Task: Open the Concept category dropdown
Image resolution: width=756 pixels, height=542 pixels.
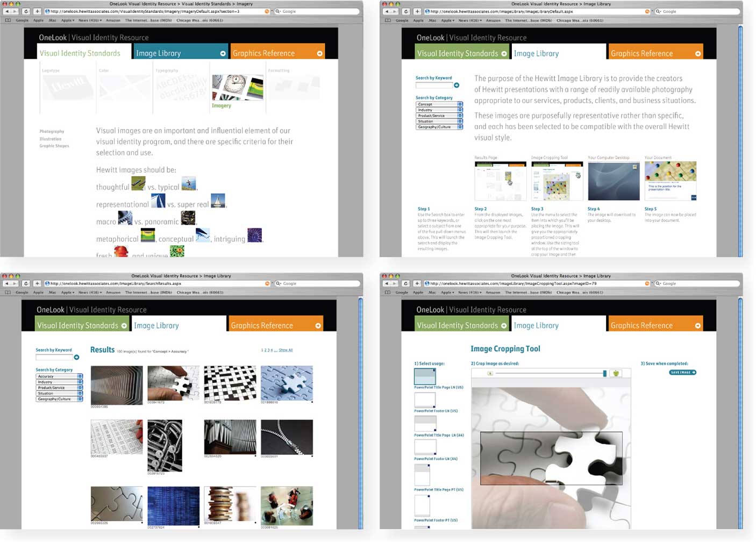Action: tap(439, 104)
